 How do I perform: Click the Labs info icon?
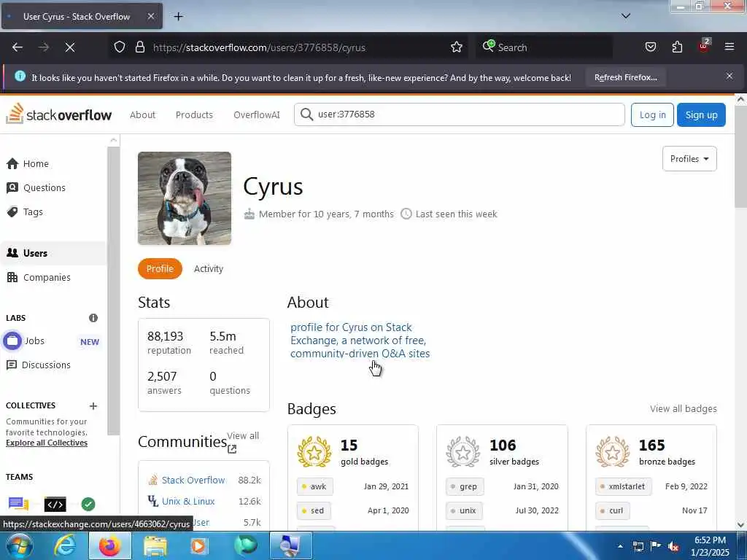(x=93, y=318)
